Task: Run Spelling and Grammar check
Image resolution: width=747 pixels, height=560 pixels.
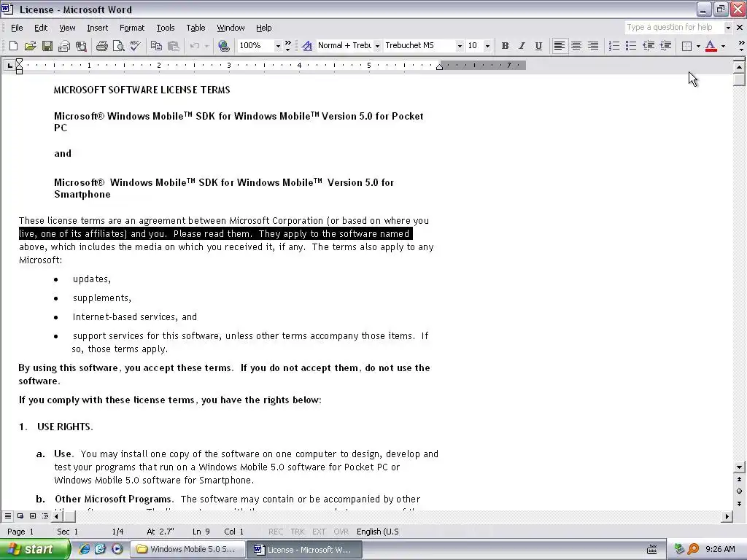Action: click(135, 46)
